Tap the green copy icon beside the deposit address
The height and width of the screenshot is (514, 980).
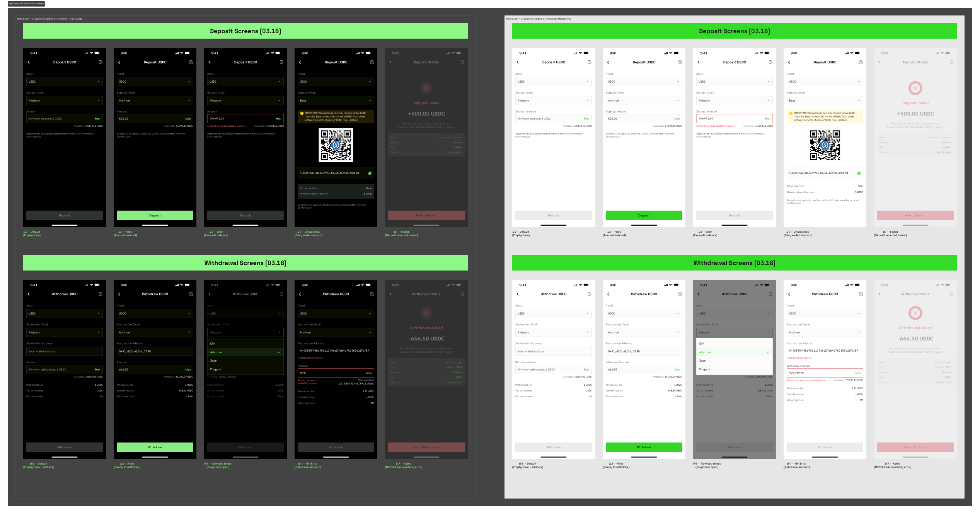[x=369, y=174]
